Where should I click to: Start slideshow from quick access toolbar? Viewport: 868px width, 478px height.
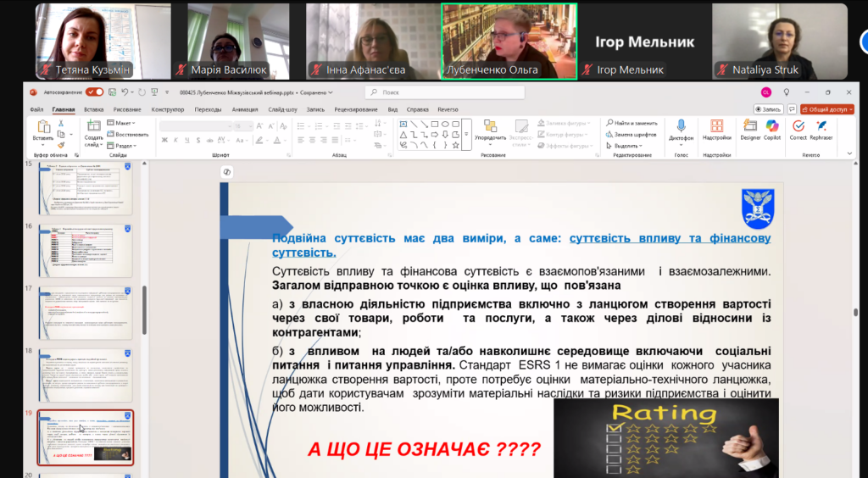[154, 92]
